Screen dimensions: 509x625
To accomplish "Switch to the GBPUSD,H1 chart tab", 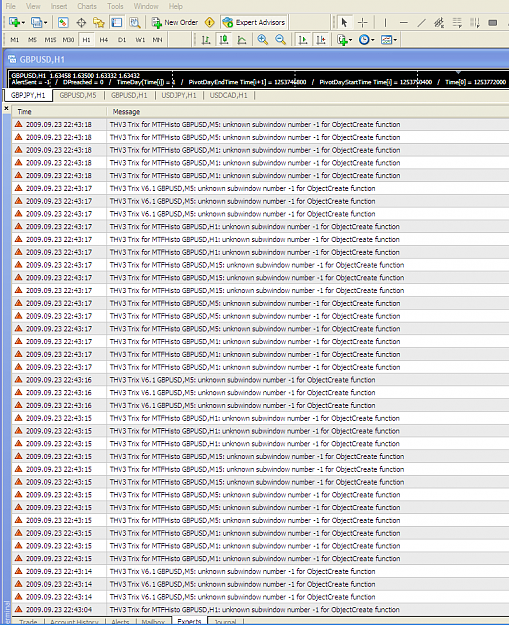I will tap(129, 95).
